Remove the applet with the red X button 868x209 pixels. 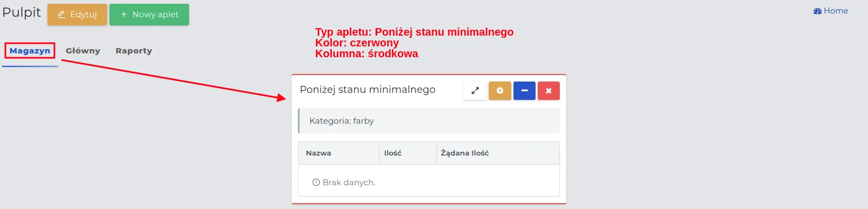click(548, 91)
